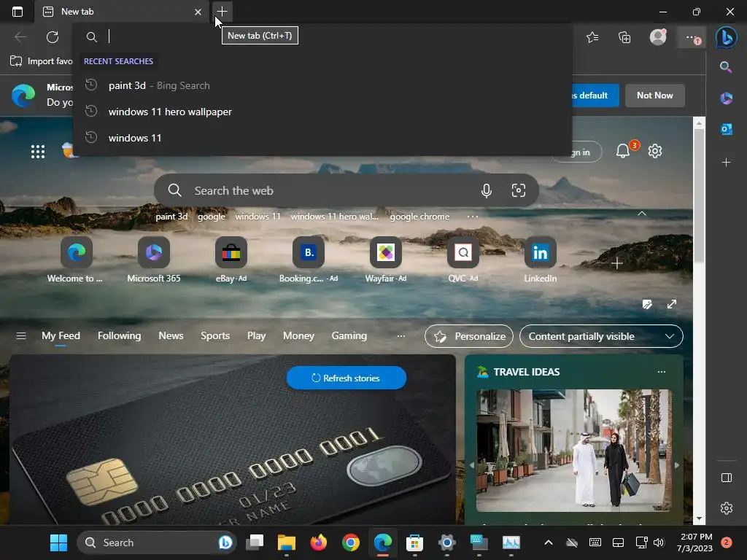Viewport: 747px width, 560px height.
Task: Open Travel Ideas card options menu
Action: tap(661, 372)
